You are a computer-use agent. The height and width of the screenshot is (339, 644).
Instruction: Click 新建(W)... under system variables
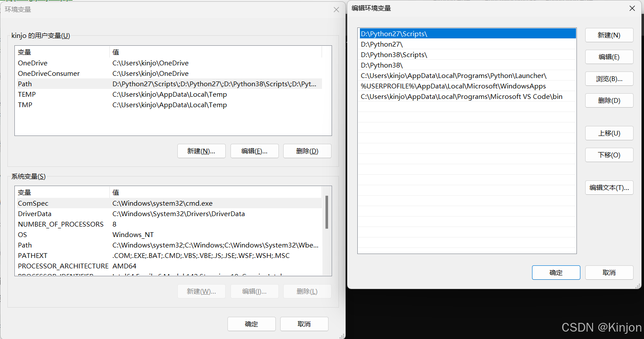(x=201, y=292)
